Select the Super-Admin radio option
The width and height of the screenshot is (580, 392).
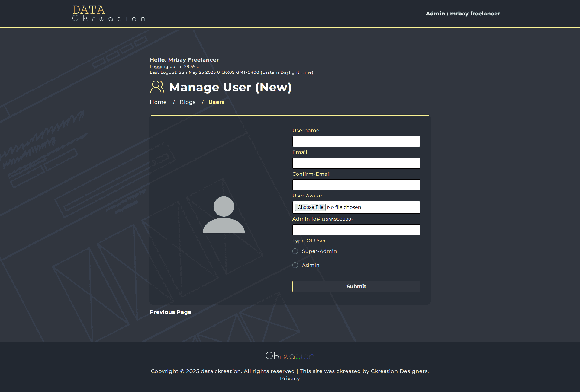pos(295,251)
